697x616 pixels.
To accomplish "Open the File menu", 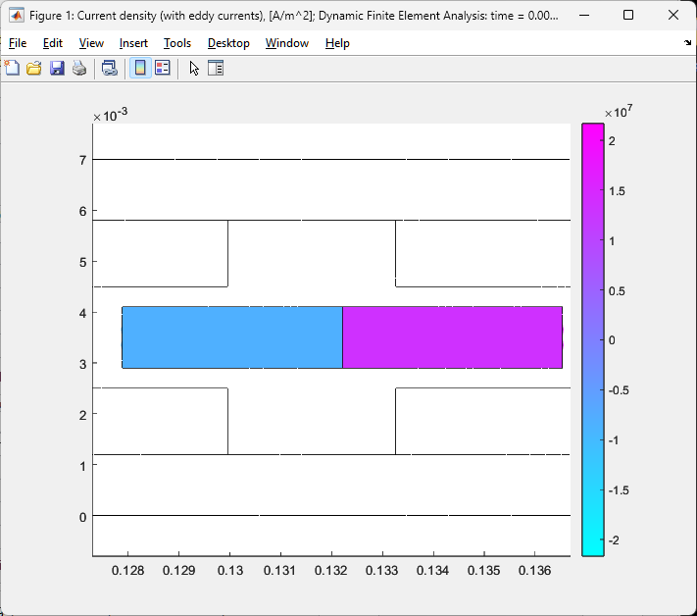I will 18,43.
